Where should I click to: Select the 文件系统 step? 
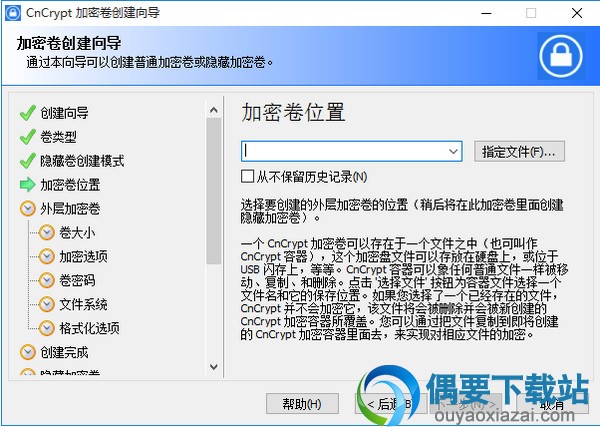(83, 305)
